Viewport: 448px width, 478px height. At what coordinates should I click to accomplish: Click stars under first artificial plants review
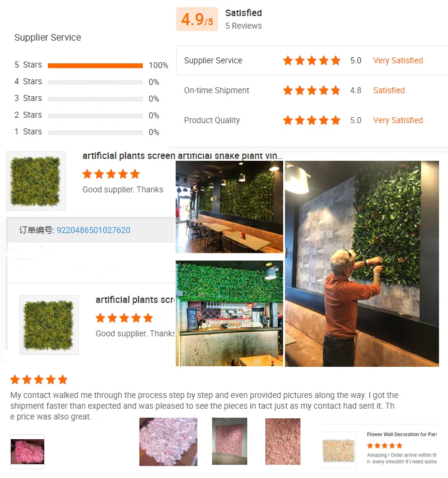click(111, 174)
